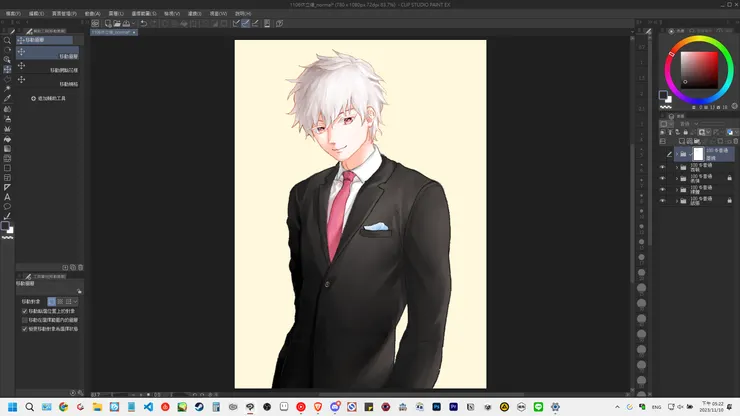The height and width of the screenshot is (416, 740).
Task: Select the Zoom magnifier tool
Action: click(x=7, y=41)
